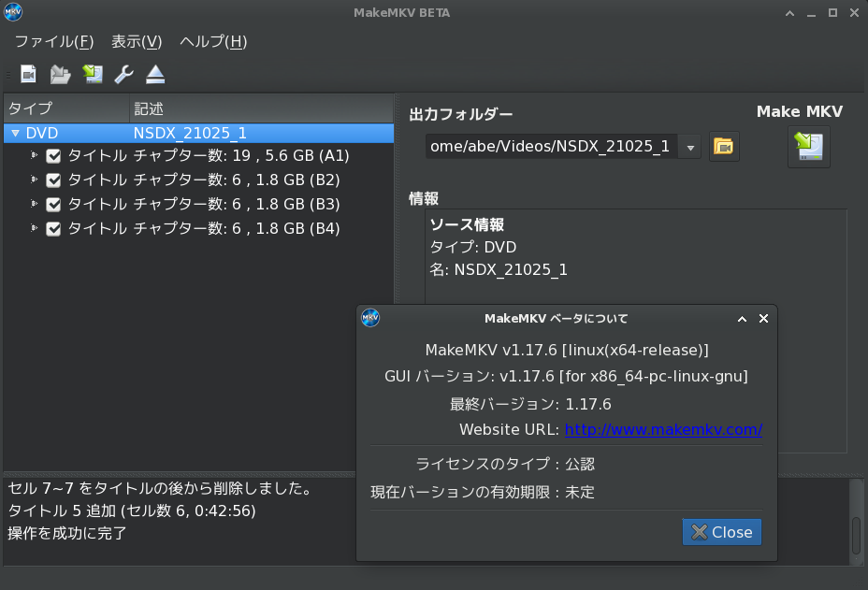Open preferences via the wrench icon
868x590 pixels.
point(123,74)
